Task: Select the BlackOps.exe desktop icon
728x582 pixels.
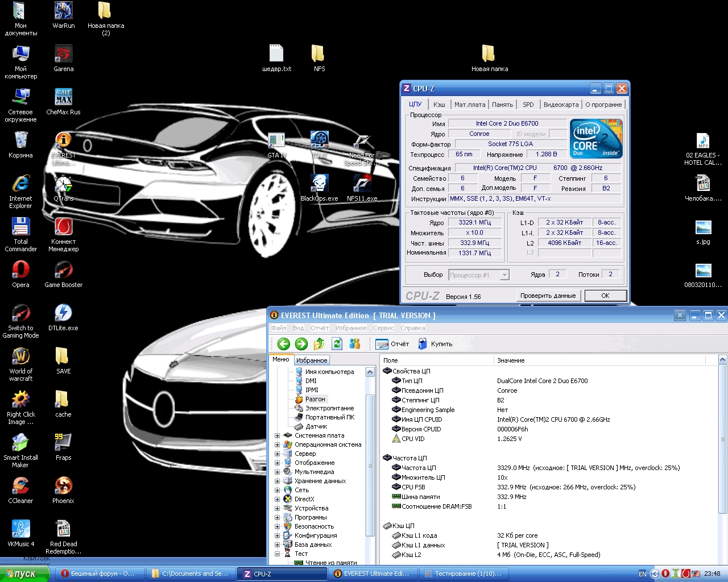Action: coord(320,188)
